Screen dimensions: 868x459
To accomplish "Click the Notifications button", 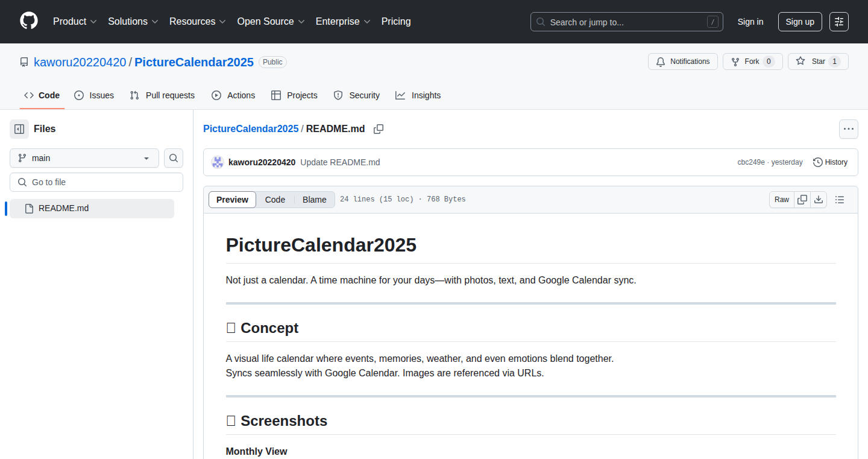I will pos(683,62).
